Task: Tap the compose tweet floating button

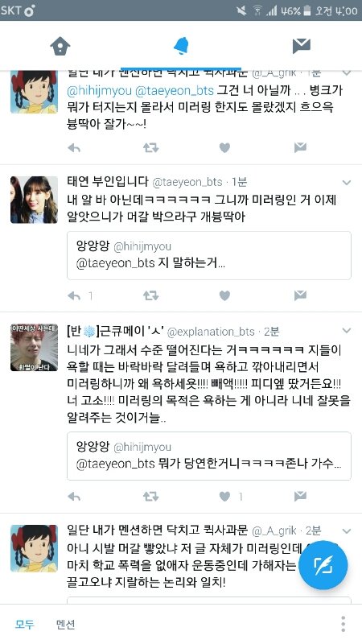Action: tap(323, 565)
